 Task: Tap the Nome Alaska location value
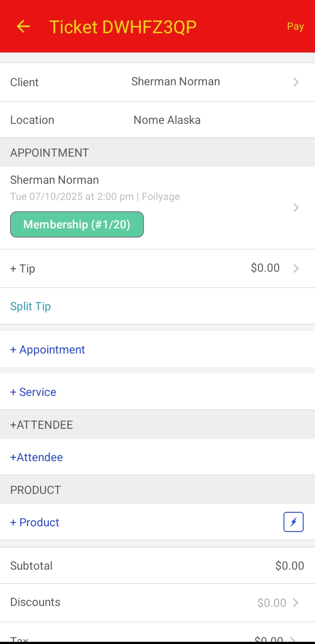click(167, 120)
